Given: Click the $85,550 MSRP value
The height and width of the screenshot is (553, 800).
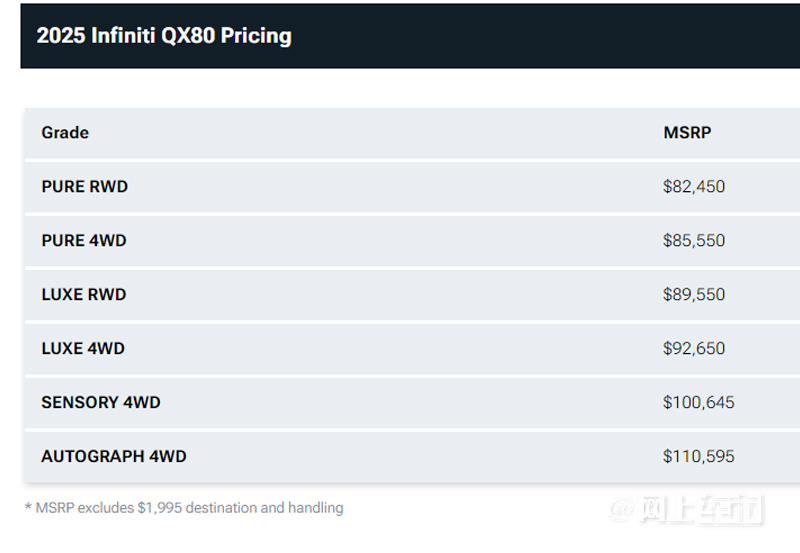Looking at the screenshot, I should [x=693, y=240].
